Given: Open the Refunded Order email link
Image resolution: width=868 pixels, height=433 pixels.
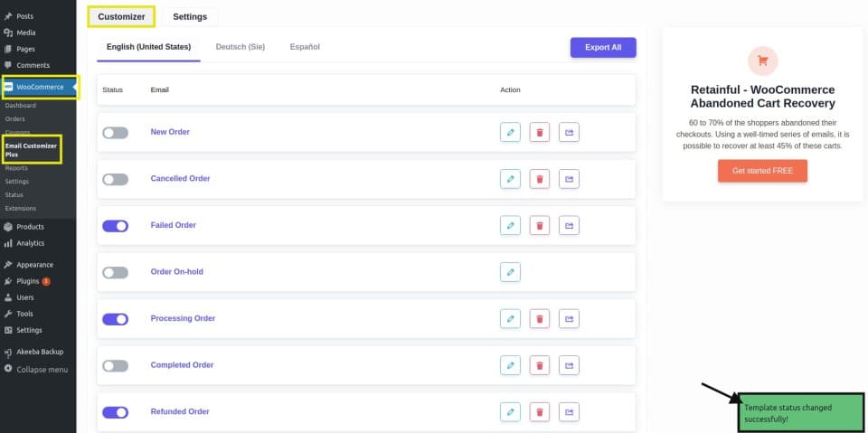Looking at the screenshot, I should click(179, 411).
